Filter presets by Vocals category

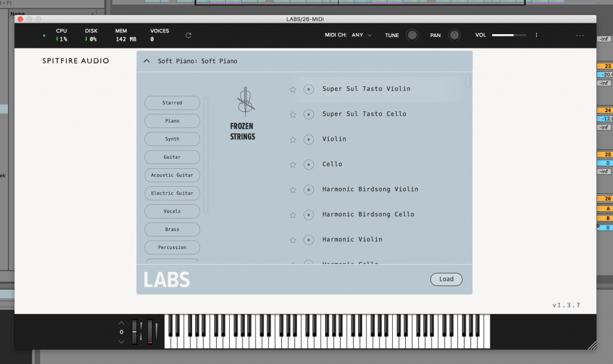coord(172,211)
